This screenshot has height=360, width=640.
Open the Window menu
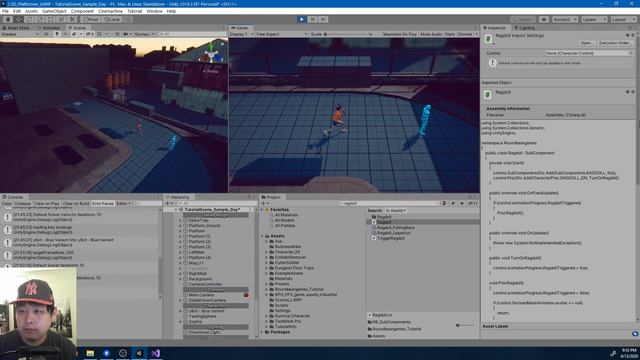154,11
